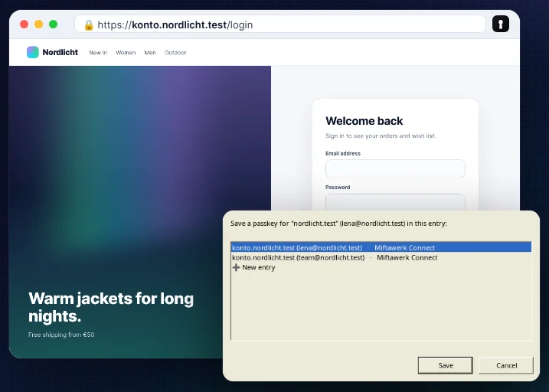Click the 'Save a passkey for' prompt text

tap(338, 224)
